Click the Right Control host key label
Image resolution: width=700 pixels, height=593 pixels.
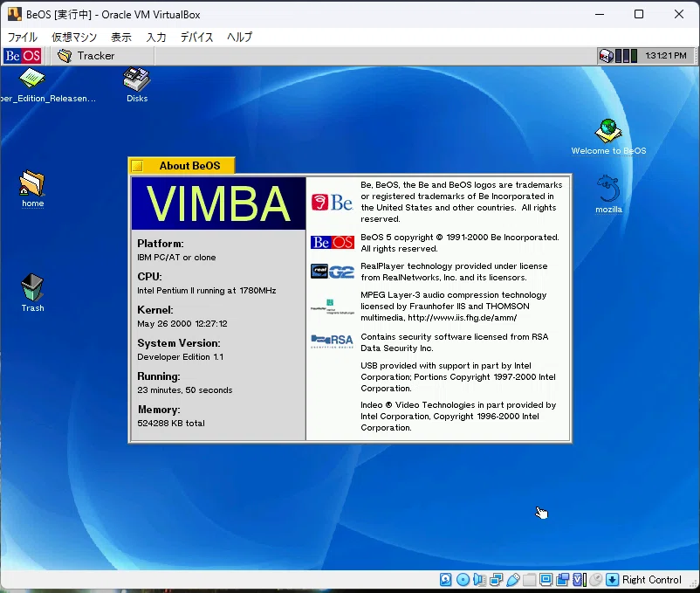[652, 580]
